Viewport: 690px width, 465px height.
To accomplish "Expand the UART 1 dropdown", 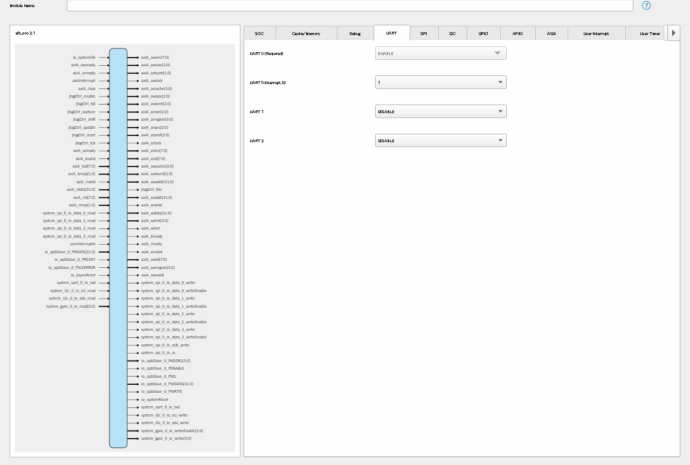I will (440, 112).
